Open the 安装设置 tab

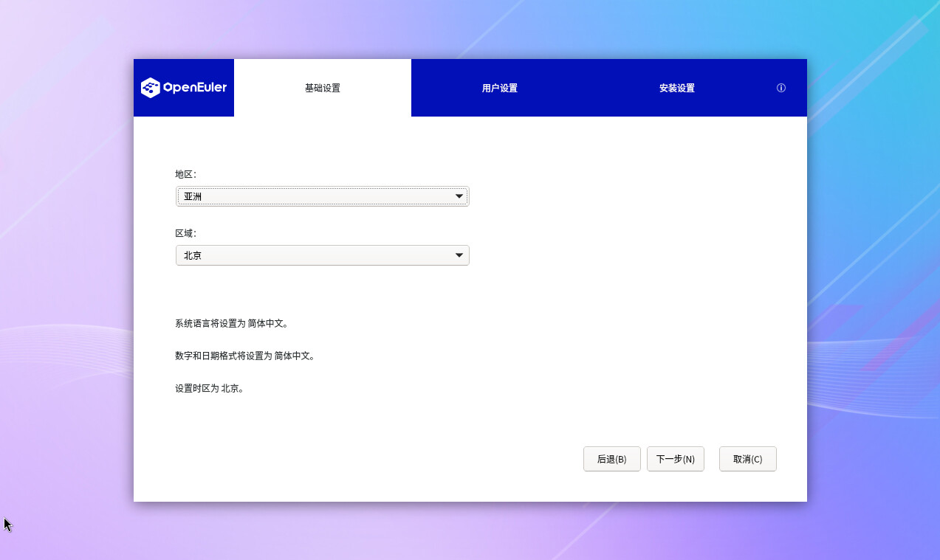pos(676,88)
